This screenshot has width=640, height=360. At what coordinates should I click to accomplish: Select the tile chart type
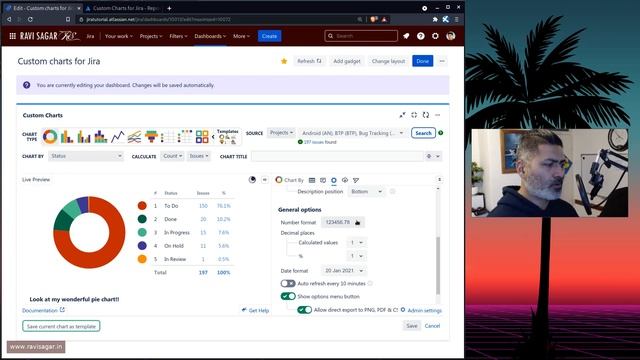[202, 137]
